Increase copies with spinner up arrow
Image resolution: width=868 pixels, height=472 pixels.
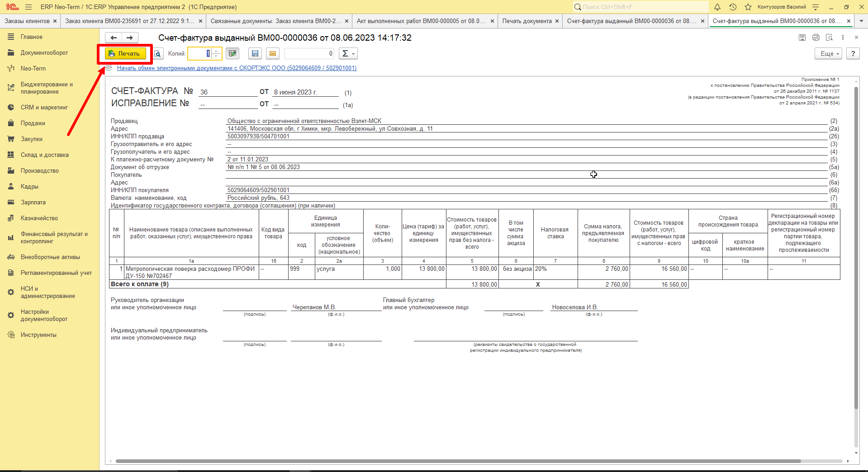pyautogui.click(x=217, y=51)
